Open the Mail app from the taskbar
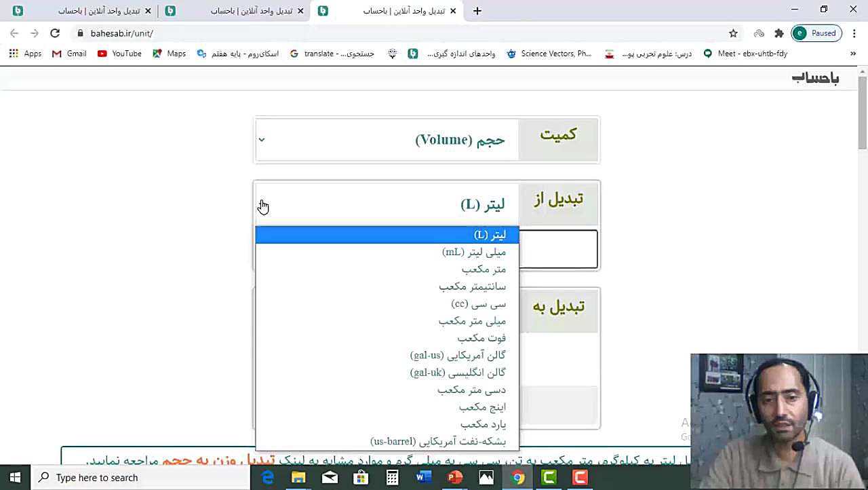 pyautogui.click(x=330, y=478)
